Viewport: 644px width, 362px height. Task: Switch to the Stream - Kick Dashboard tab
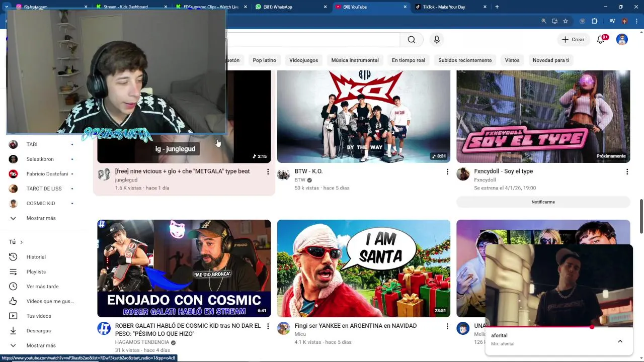[131, 7]
